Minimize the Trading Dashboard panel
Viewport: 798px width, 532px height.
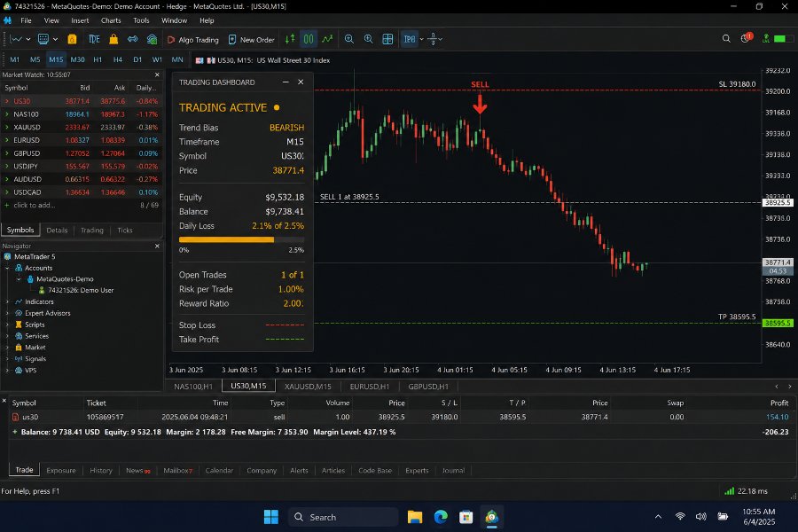[286, 82]
